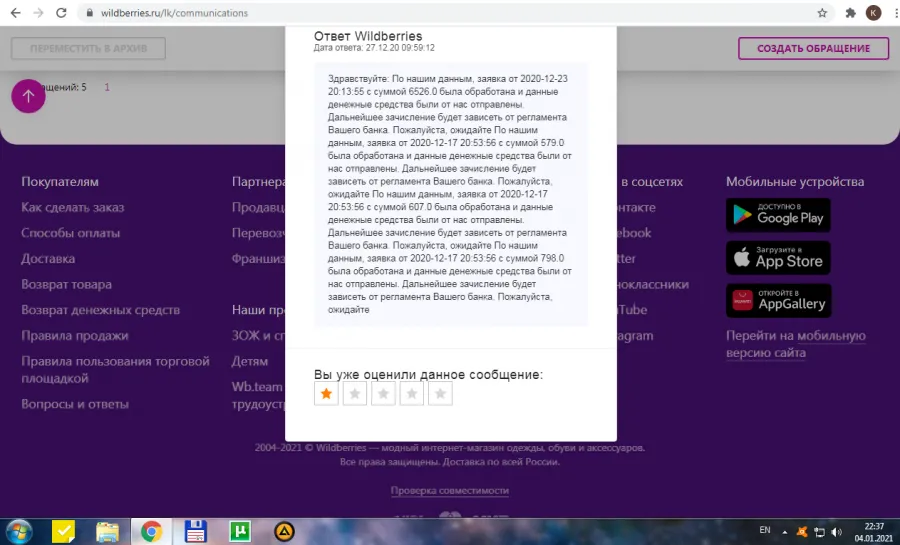Viewport: 900px width, 545px height.
Task: Click the Мобильные устройства heading
Action: point(795,182)
